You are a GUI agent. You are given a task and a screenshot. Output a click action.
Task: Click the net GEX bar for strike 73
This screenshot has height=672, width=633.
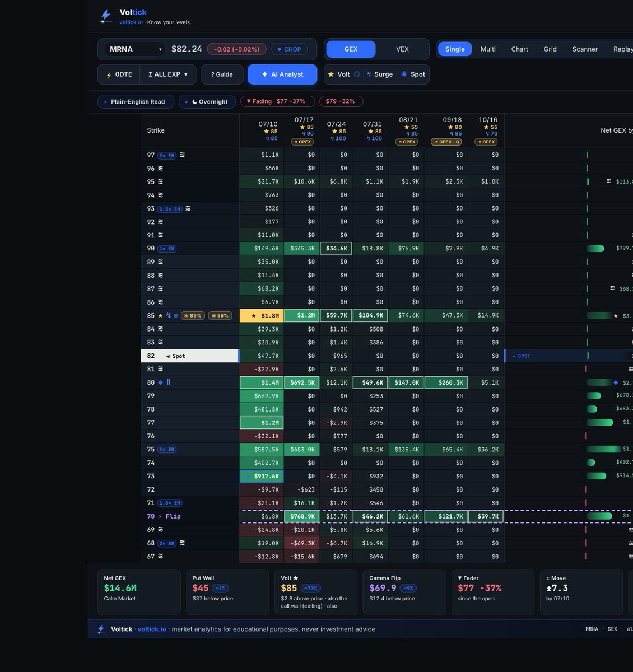596,476
